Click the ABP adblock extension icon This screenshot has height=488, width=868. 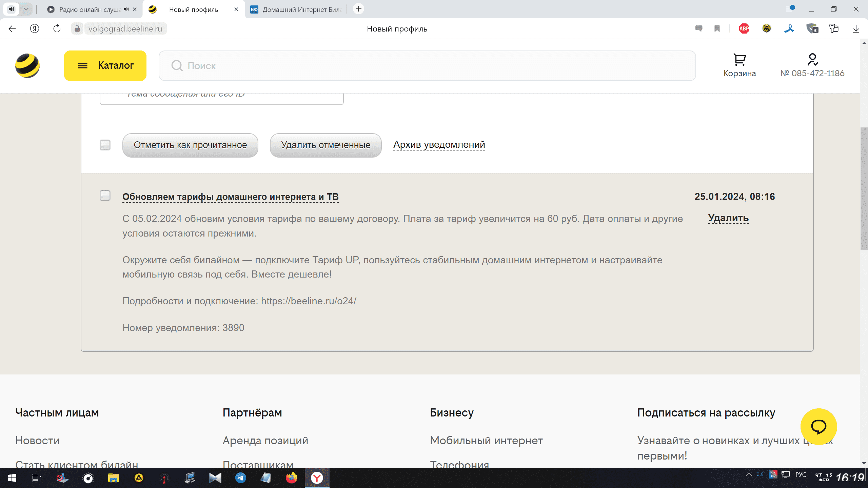744,29
